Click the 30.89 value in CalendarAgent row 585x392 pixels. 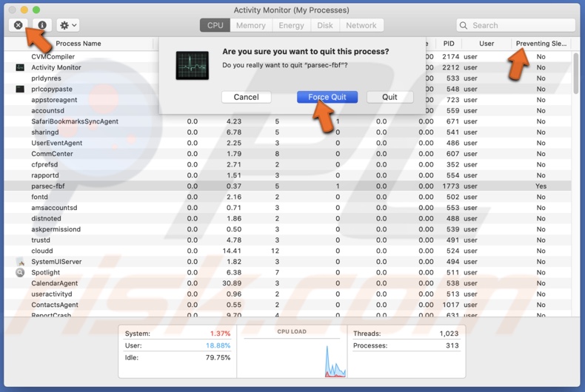232,283
